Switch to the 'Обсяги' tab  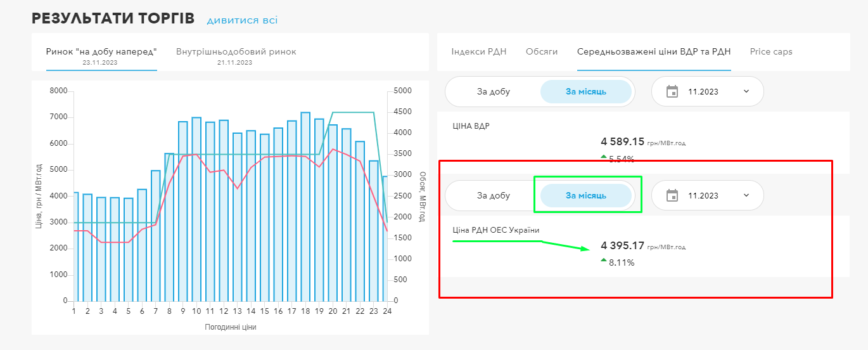[541, 51]
